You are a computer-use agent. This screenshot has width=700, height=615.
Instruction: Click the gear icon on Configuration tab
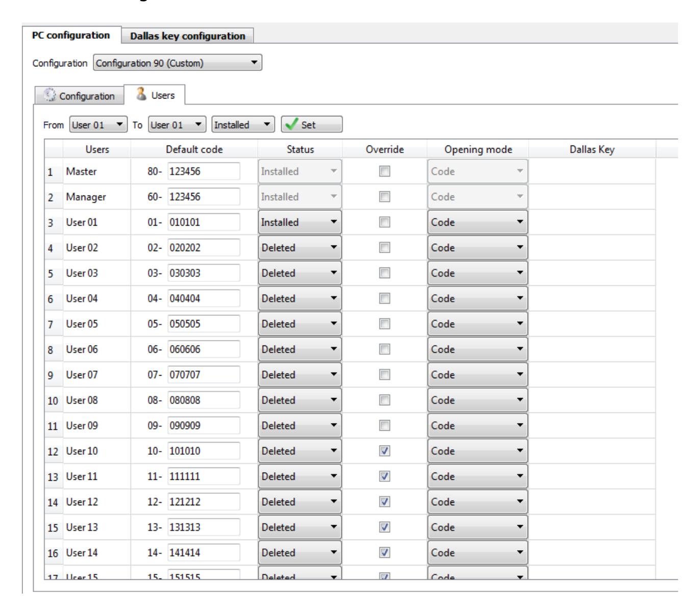[50, 96]
